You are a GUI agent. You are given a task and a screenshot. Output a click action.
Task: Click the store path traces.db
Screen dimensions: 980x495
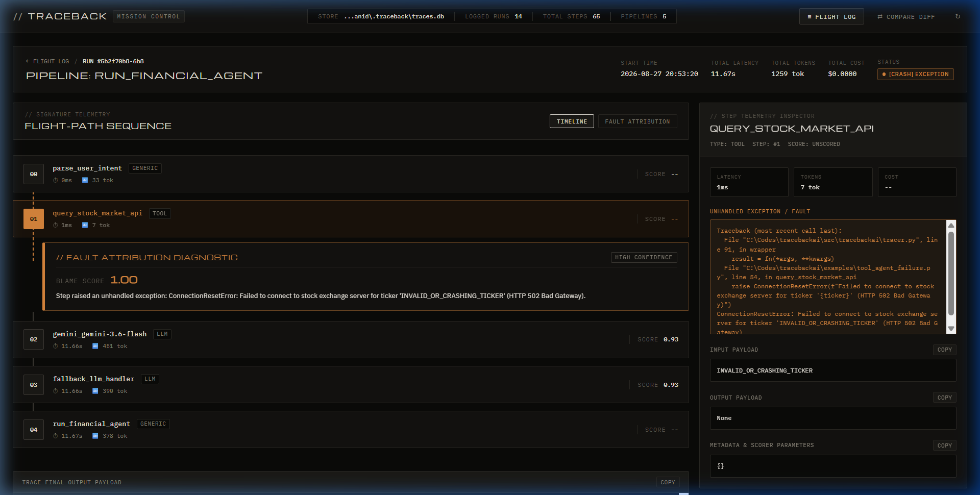[394, 16]
